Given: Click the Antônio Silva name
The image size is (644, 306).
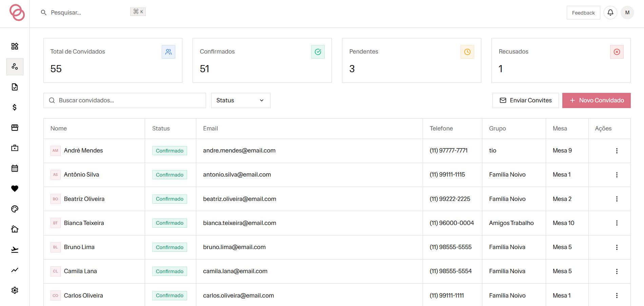Looking at the screenshot, I should pyautogui.click(x=82, y=175).
